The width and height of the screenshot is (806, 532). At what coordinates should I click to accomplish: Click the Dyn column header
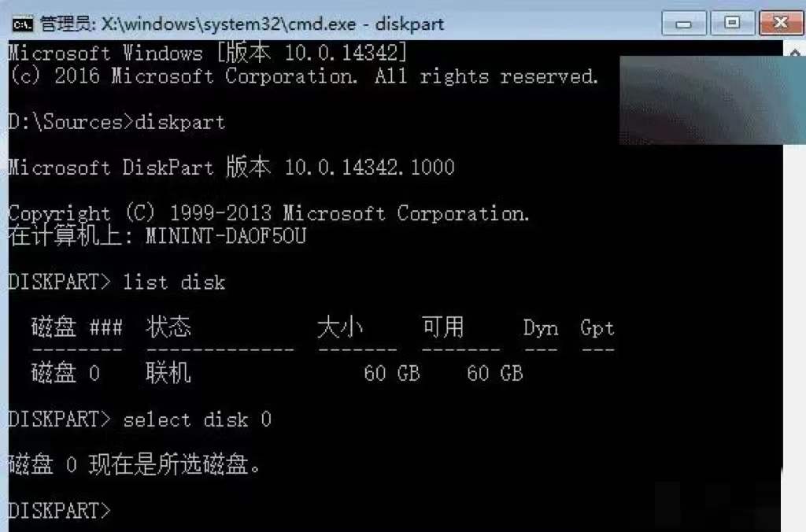(541, 328)
